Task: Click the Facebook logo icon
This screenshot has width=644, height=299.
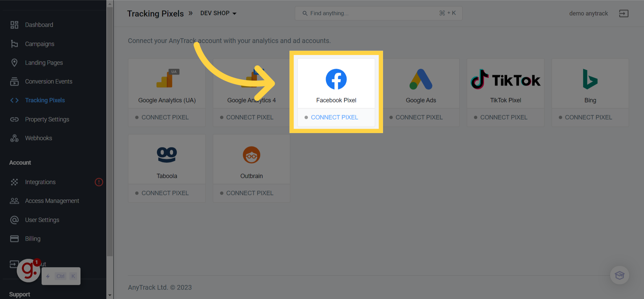Action: [336, 79]
